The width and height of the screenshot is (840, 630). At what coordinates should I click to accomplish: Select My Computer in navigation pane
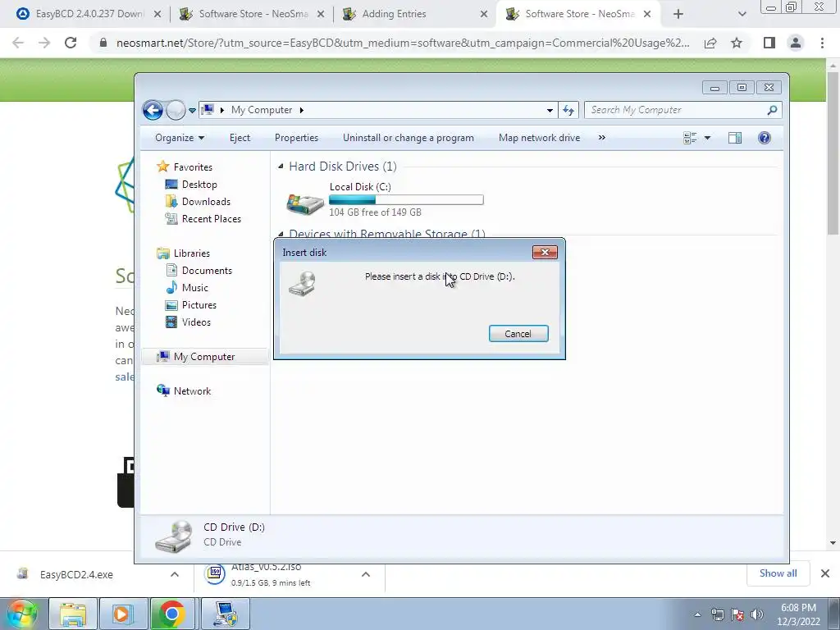pyautogui.click(x=203, y=357)
